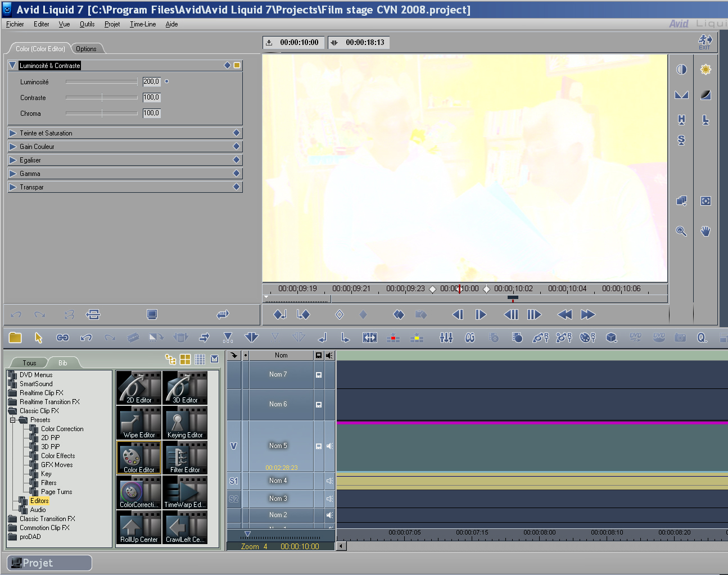Click the half-circle contrast view icon
Image resolution: width=728 pixels, height=575 pixels.
click(x=681, y=69)
